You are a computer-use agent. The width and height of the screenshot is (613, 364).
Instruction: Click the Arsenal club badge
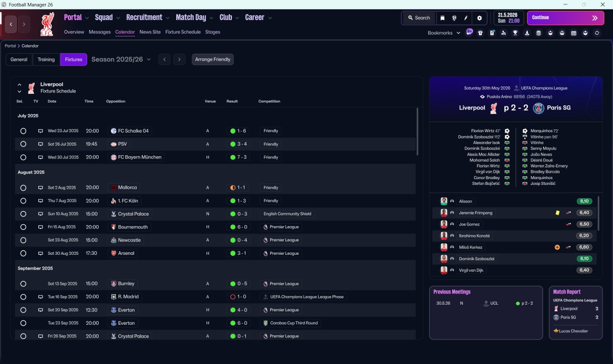[x=114, y=253]
